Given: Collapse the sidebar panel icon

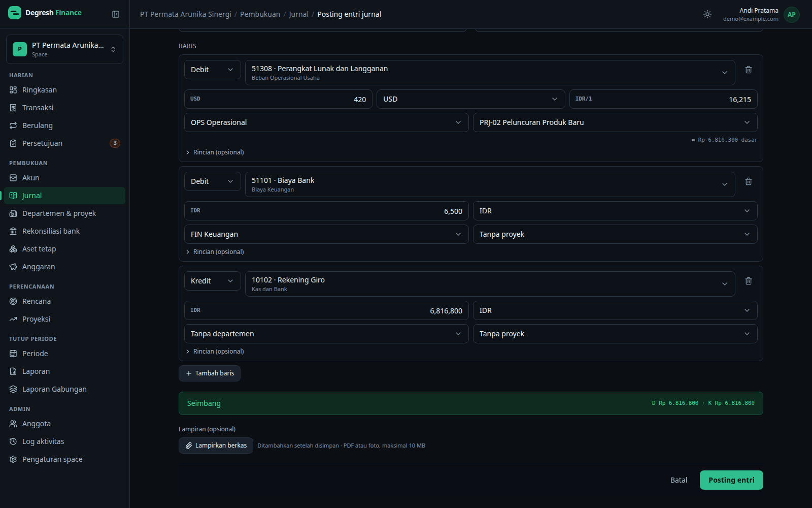Looking at the screenshot, I should coord(116,14).
